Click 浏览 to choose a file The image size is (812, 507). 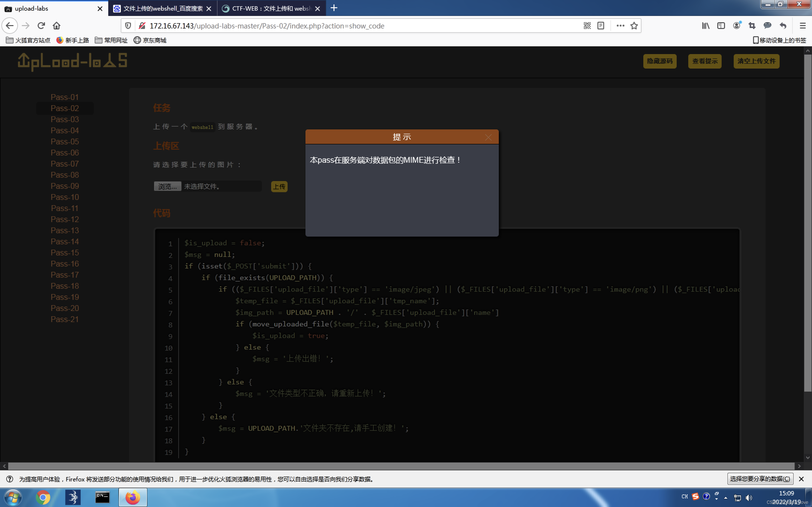(167, 186)
